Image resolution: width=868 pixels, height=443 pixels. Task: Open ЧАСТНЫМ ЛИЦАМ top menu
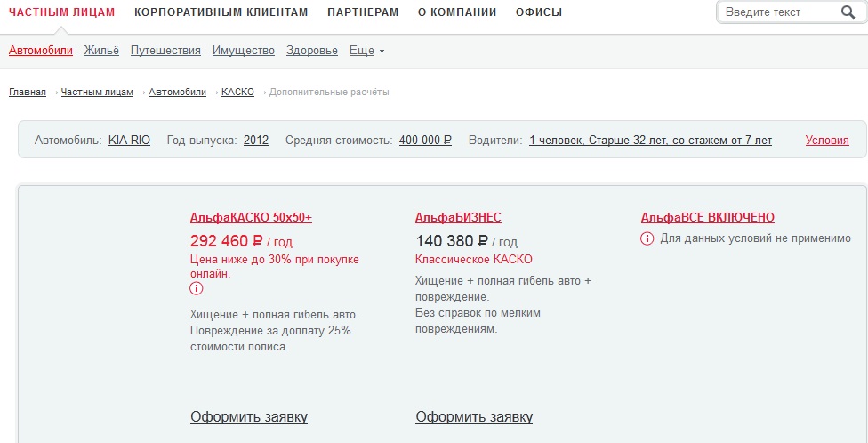62,12
